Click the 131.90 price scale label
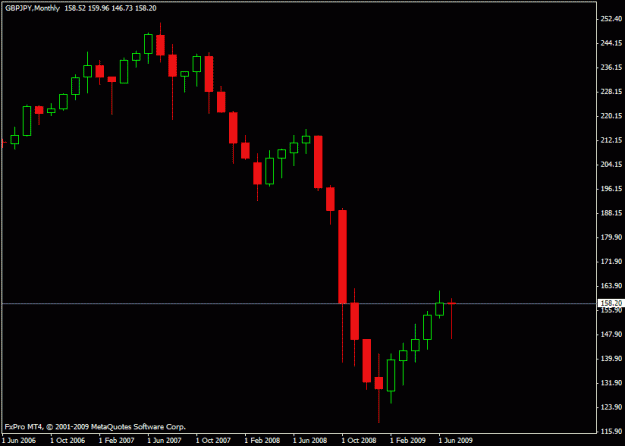The image size is (625, 446). (x=611, y=383)
